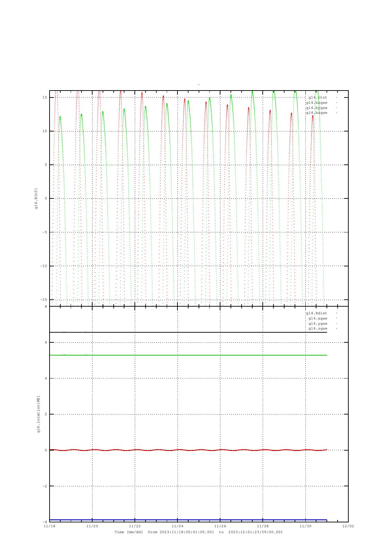Click the g14.location[RE] vertical axis label
392x555 pixels.
pos(39,414)
